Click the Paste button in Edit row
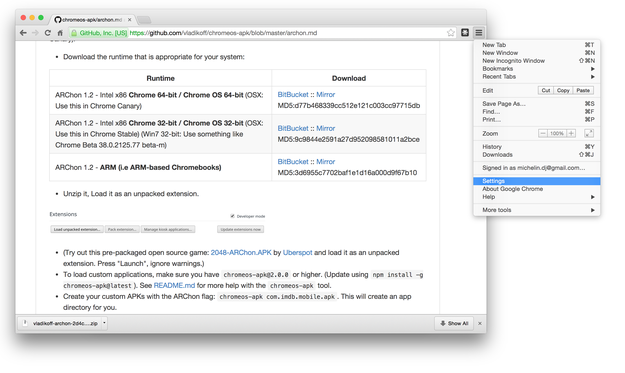The width and height of the screenshot is (625, 373). (x=583, y=90)
